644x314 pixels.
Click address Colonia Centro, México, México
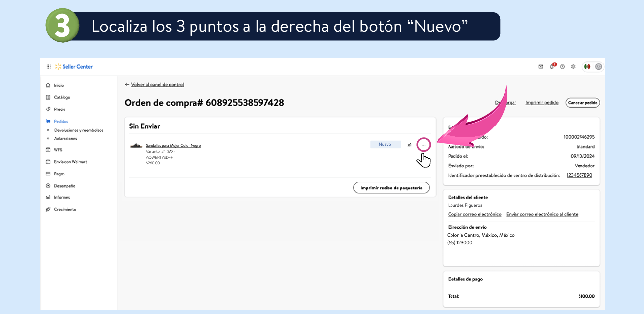tap(481, 235)
